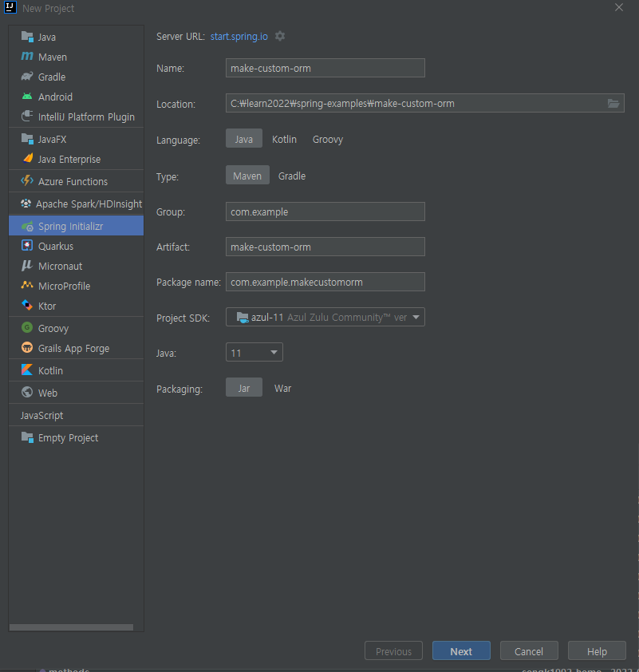Select War packaging
The width and height of the screenshot is (639, 672).
click(282, 389)
